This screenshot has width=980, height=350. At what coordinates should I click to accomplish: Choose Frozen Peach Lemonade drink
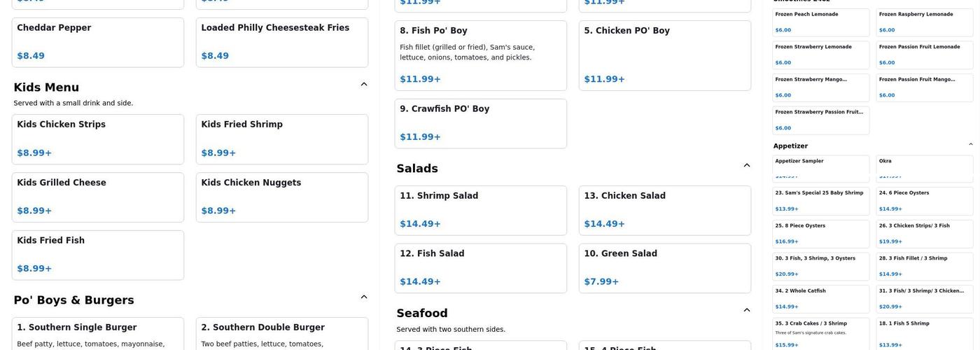point(821,22)
